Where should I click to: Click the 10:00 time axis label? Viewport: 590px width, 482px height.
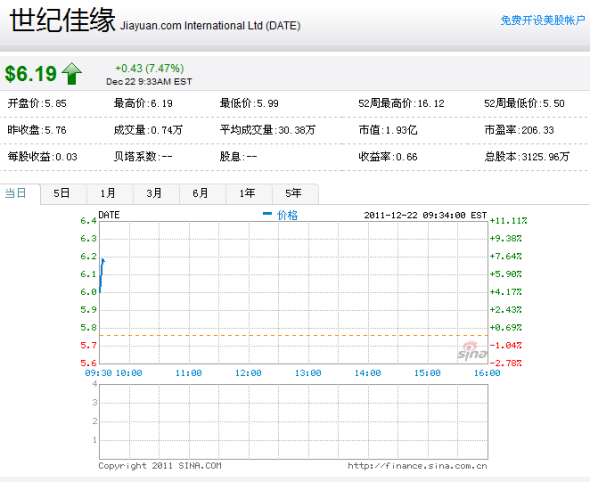(x=129, y=373)
